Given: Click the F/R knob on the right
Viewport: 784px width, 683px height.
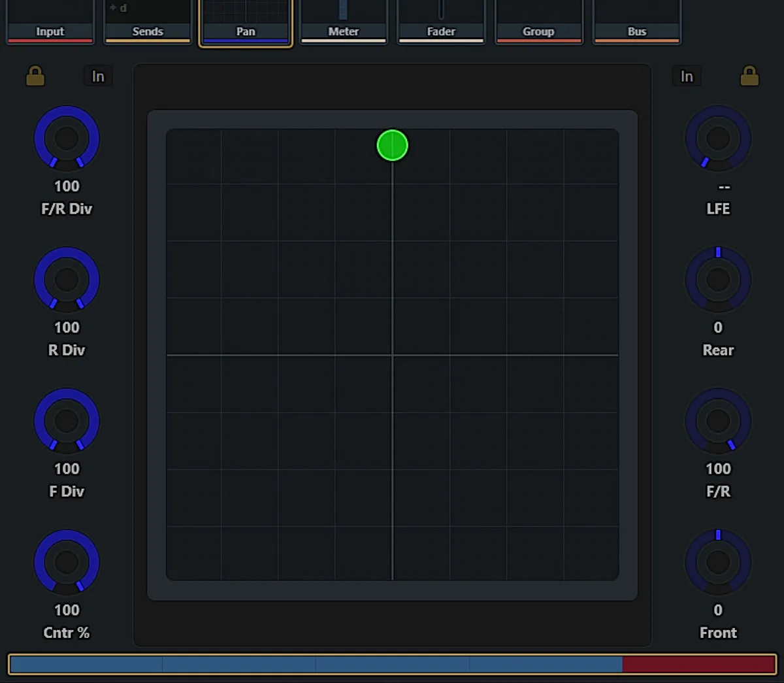Looking at the screenshot, I should 718,421.
